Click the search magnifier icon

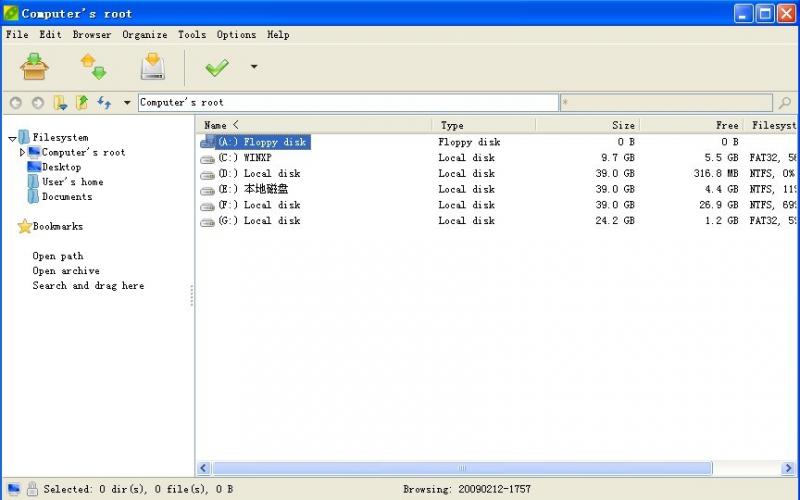[785, 102]
